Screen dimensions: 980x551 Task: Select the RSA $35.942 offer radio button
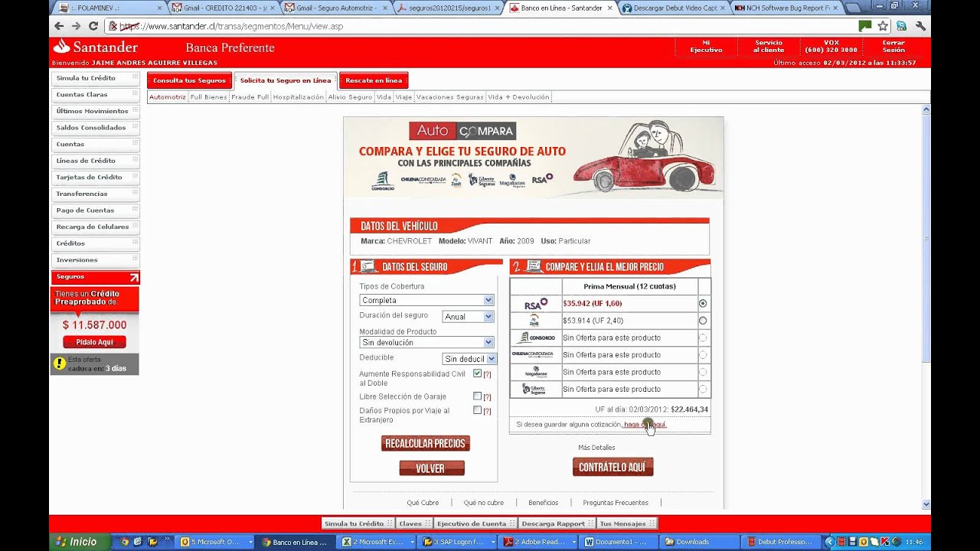point(703,304)
